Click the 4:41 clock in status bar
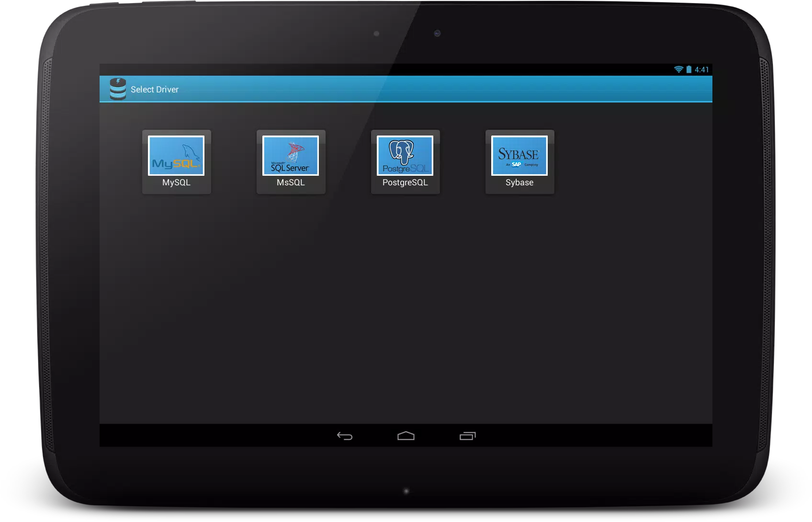Image resolution: width=812 pixels, height=522 pixels. click(x=701, y=69)
